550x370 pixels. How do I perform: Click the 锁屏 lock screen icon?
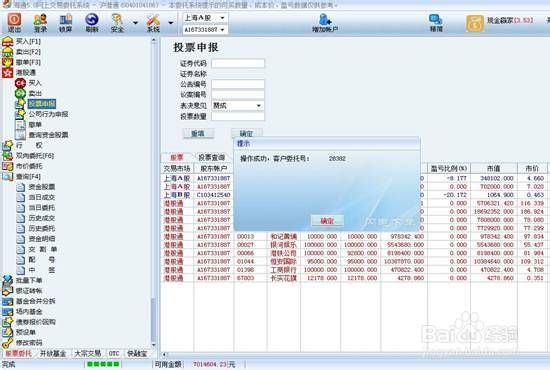66,22
